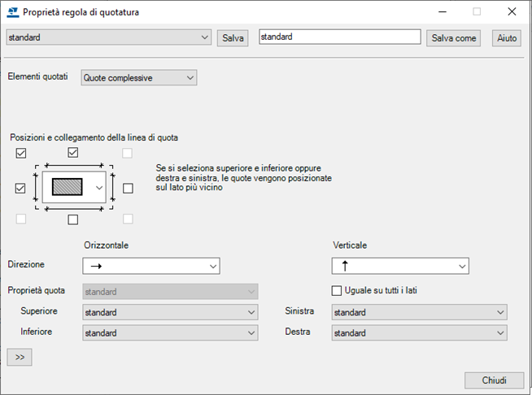Click the rule name text field
The width and height of the screenshot is (532, 395).
pos(339,37)
